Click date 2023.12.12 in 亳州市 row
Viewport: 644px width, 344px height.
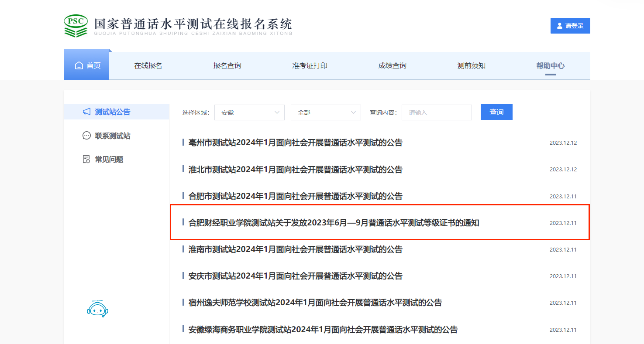point(563,143)
